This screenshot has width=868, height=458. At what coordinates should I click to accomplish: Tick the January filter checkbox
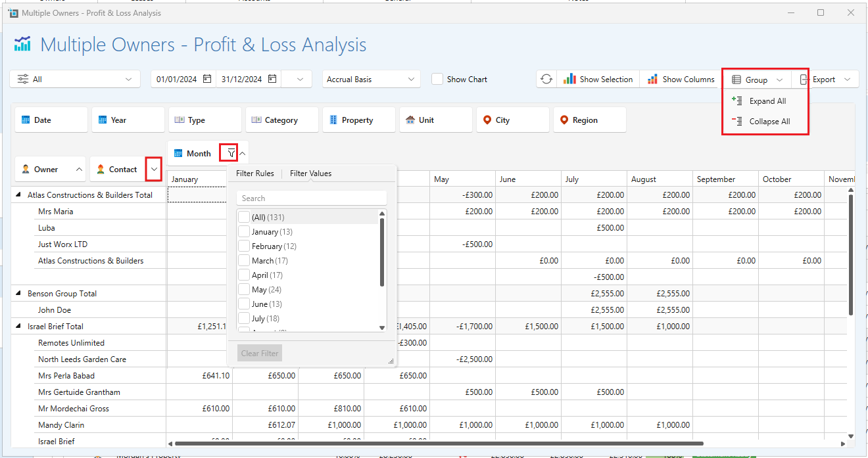point(244,231)
